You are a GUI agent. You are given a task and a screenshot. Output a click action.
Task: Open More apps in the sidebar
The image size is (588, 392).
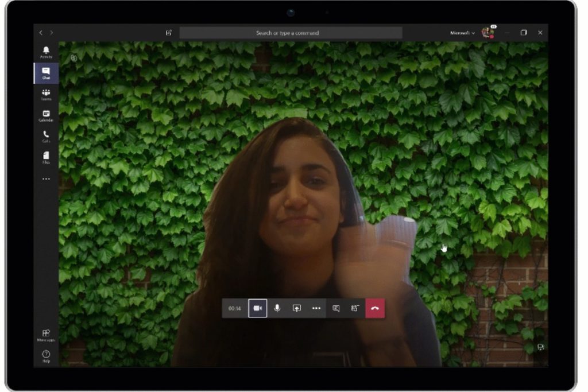(x=46, y=335)
